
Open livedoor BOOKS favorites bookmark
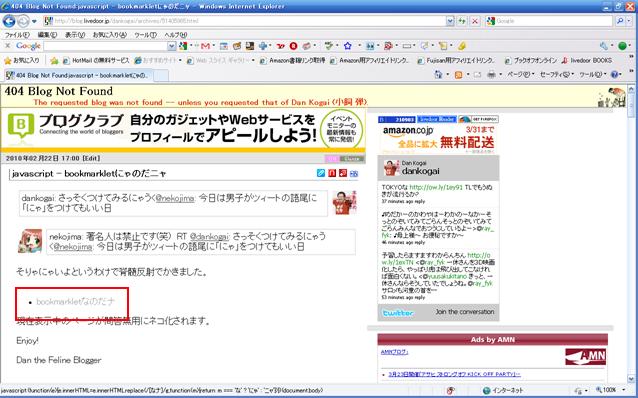(586, 61)
